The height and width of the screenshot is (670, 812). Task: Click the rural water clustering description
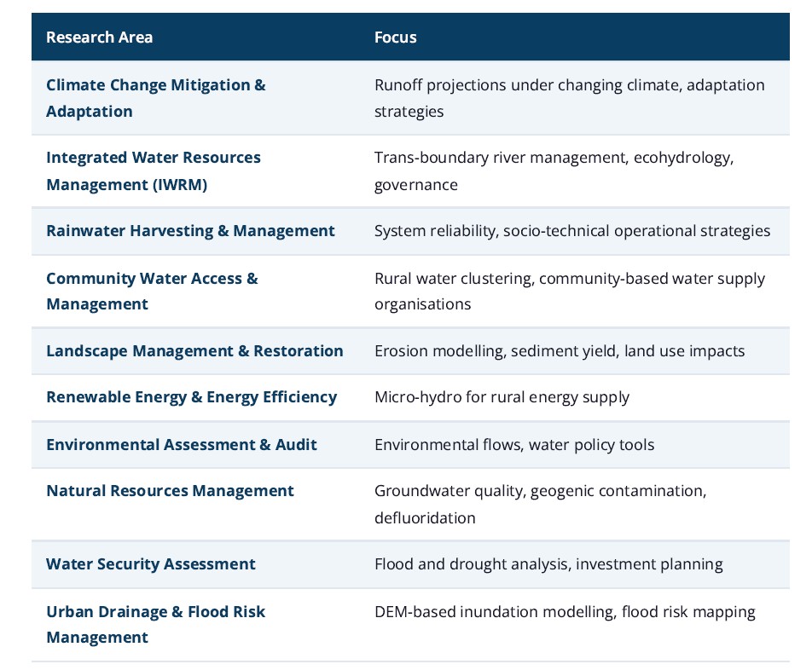[569, 291]
